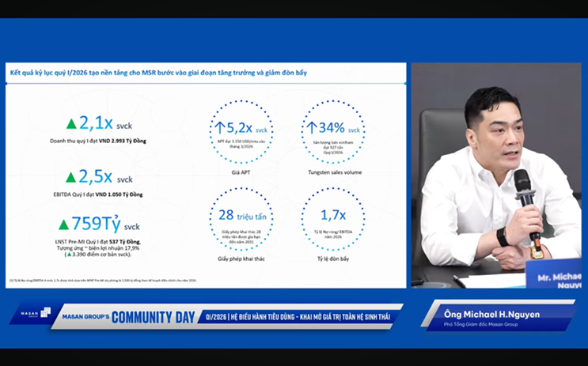Click 'Phó Tổng Giám đốc Masan Group' subtitle
The image size is (588, 366).
point(480,324)
